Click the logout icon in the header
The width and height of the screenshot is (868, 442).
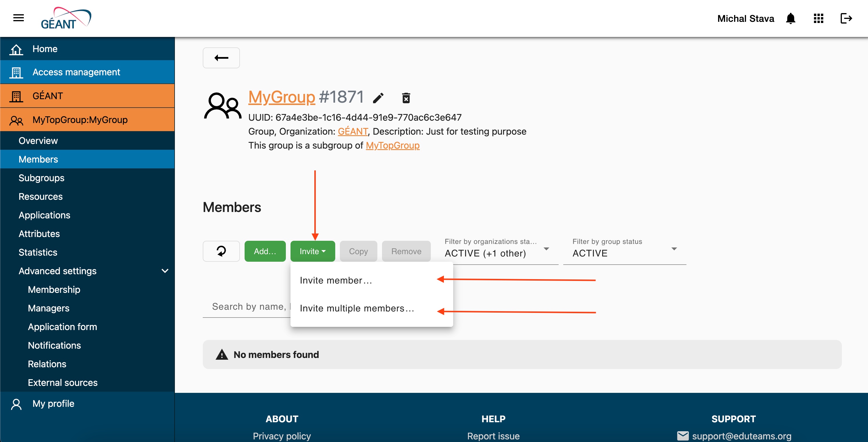click(846, 18)
